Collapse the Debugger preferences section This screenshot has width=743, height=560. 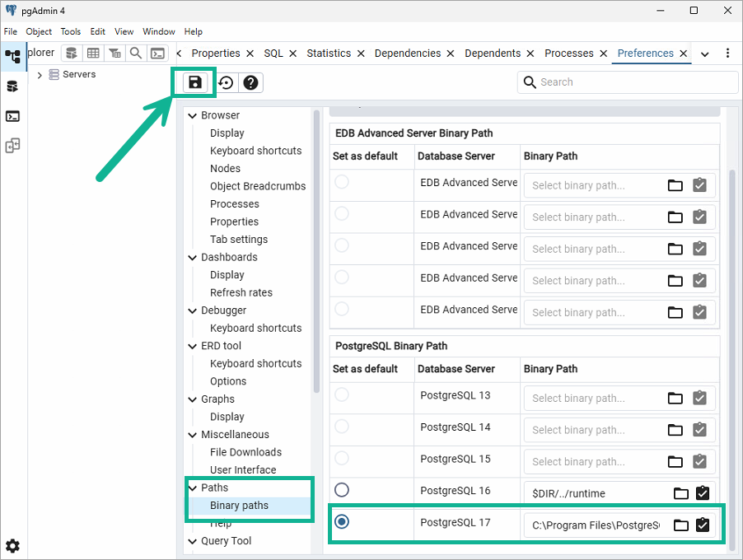click(x=193, y=310)
